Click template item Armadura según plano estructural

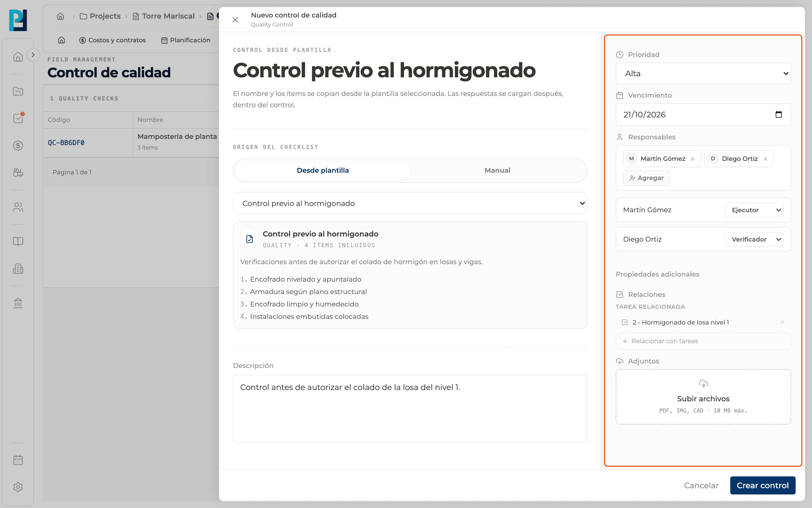click(308, 292)
